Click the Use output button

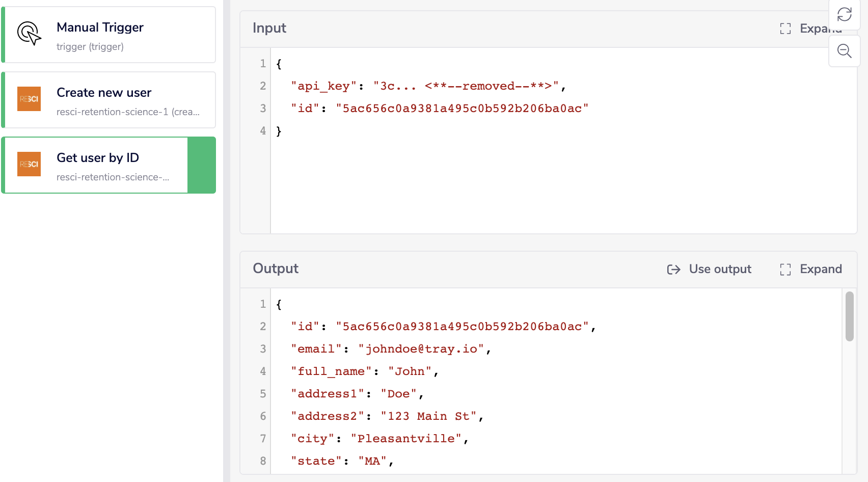pyautogui.click(x=719, y=269)
